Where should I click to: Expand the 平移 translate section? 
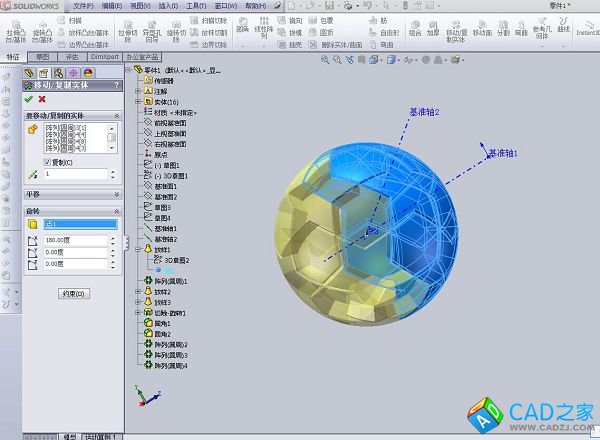pyautogui.click(x=117, y=194)
